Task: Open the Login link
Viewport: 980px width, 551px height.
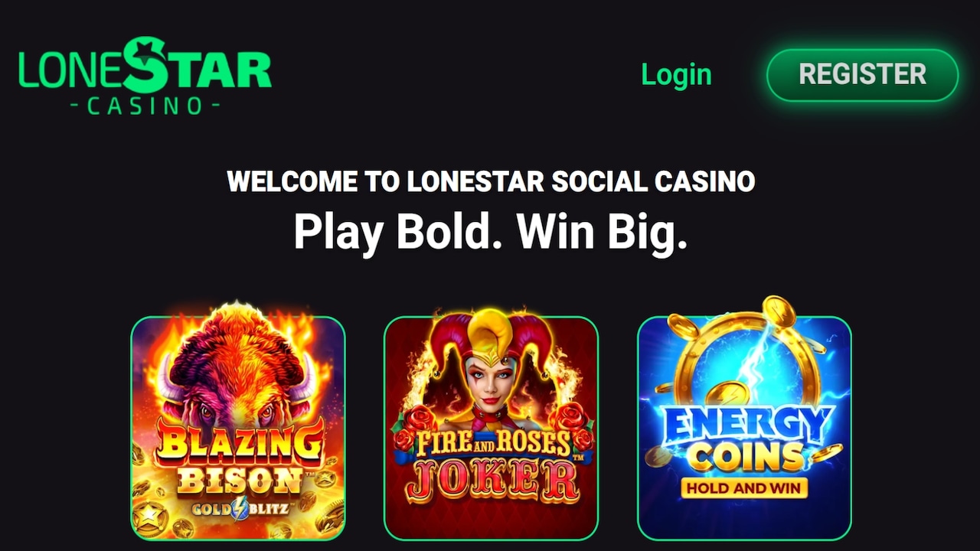Action: pyautogui.click(x=676, y=74)
